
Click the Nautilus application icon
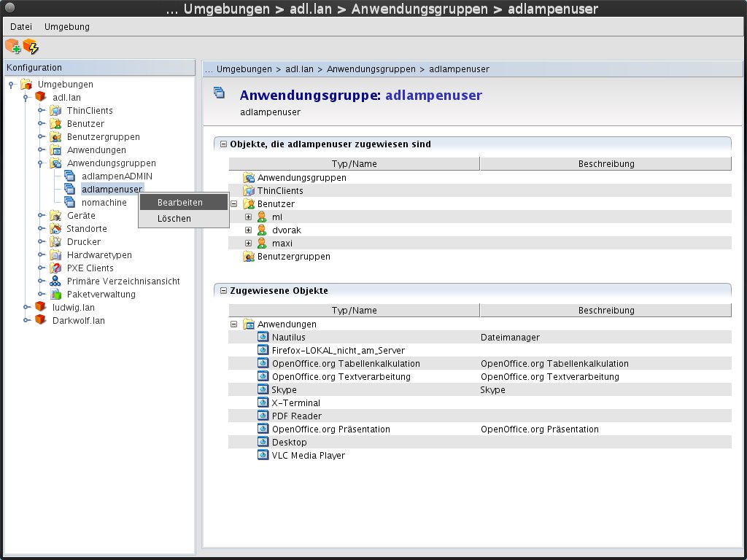[263, 338]
